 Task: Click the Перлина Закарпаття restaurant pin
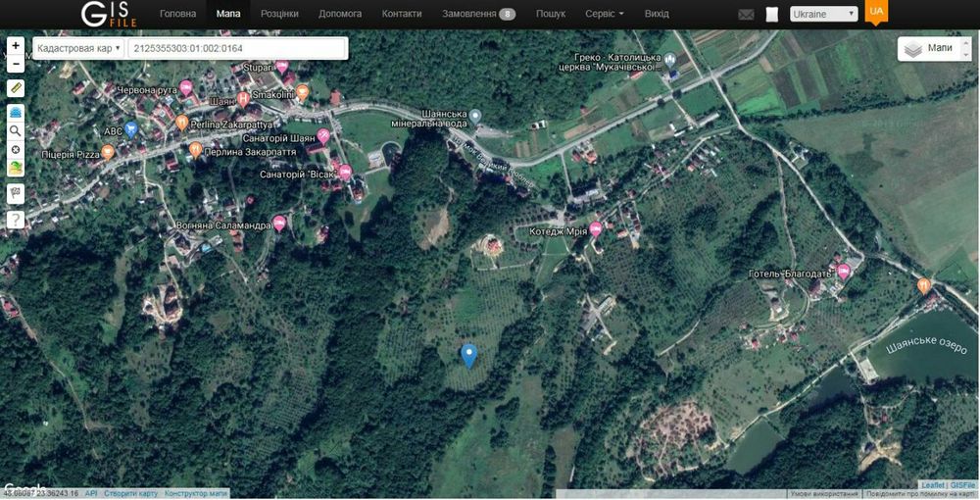pos(196,150)
